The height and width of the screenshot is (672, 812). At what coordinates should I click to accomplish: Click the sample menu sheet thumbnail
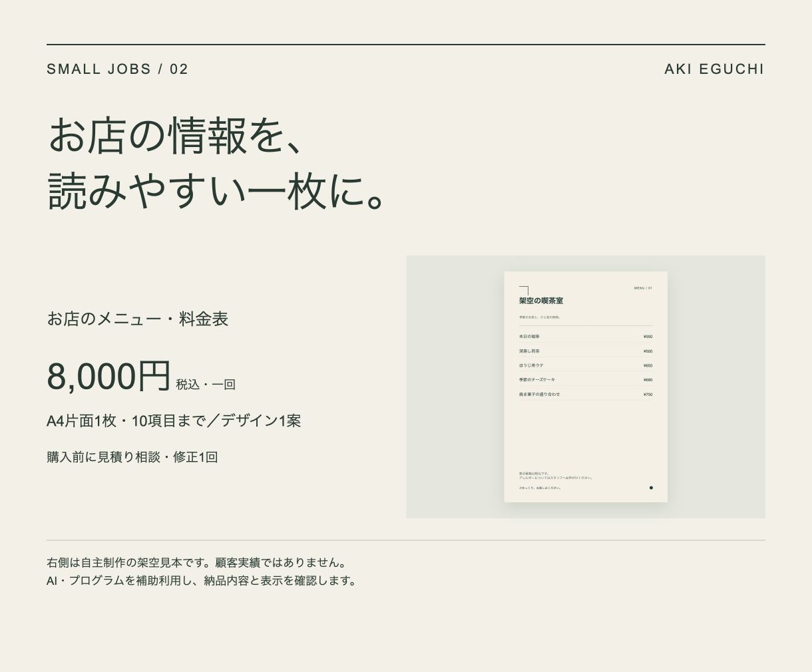(586, 387)
